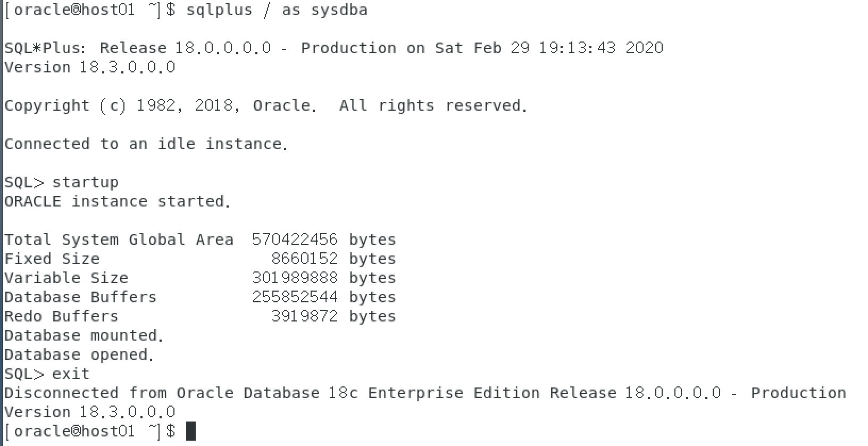This screenshot has height=446, width=868.
Task: Click the "Connected to an idle instance." message
Action: point(146,144)
